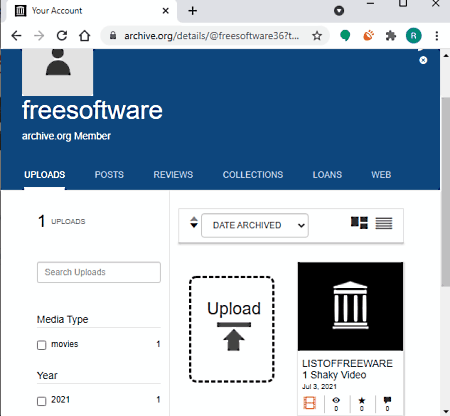Screen dimensions: 450x416
Task: Open the green chat extension icon
Action: 345,35
